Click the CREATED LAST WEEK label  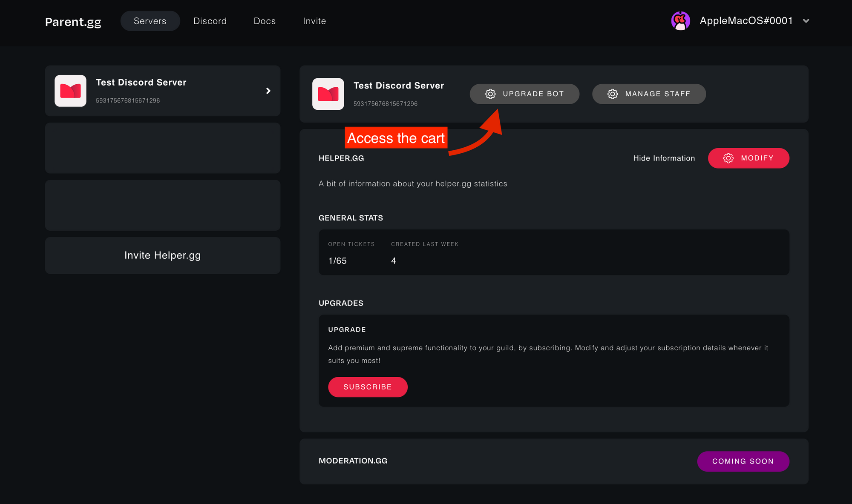pyautogui.click(x=425, y=244)
